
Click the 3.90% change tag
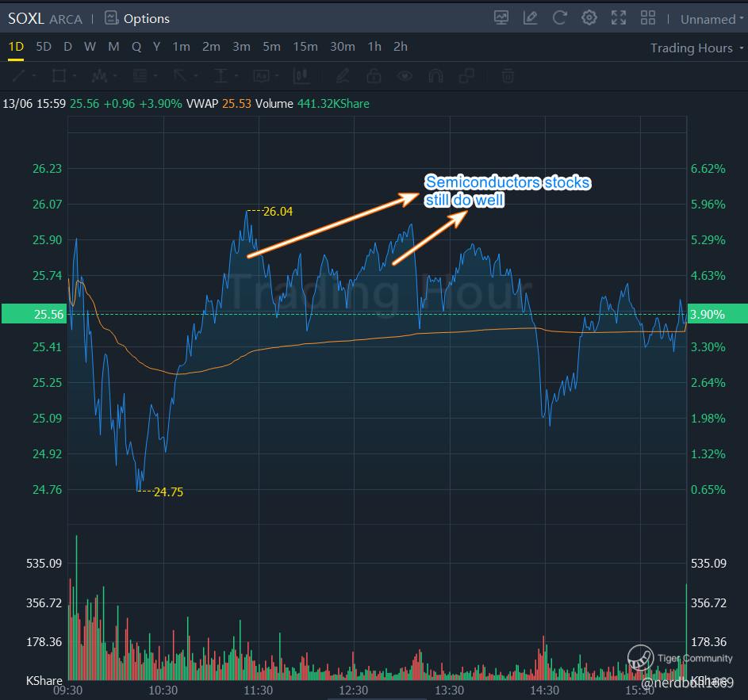pos(718,314)
